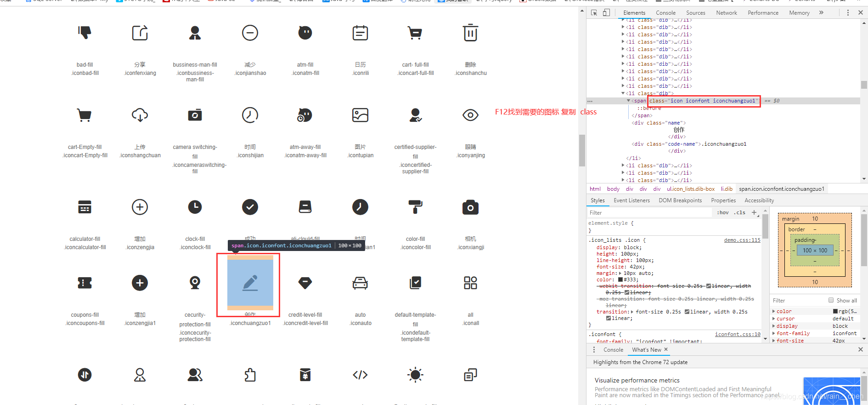Screen dimensions: 868x405
Task: Click the cart-full-fill icon
Action: (415, 33)
